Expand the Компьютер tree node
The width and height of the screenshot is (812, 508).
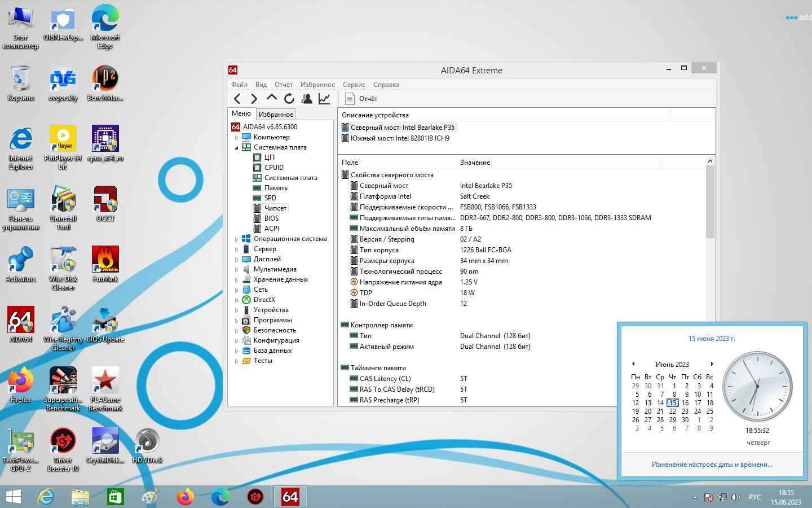236,137
